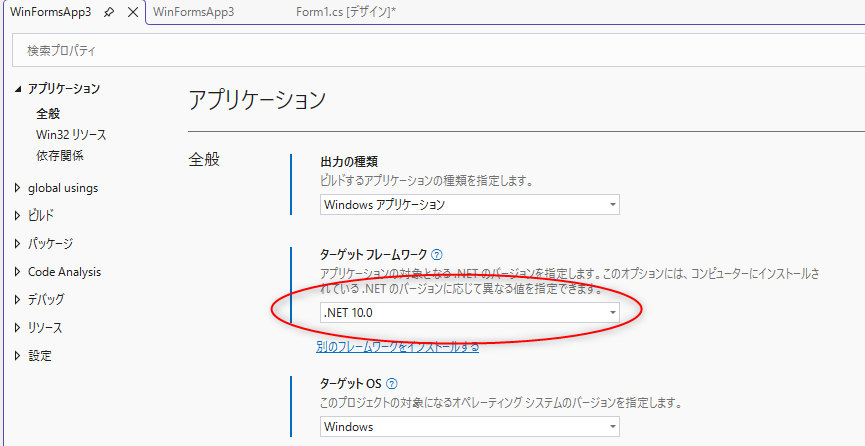
Task: Switch to the inactive WinFormsApp3 tab
Action: [193, 13]
